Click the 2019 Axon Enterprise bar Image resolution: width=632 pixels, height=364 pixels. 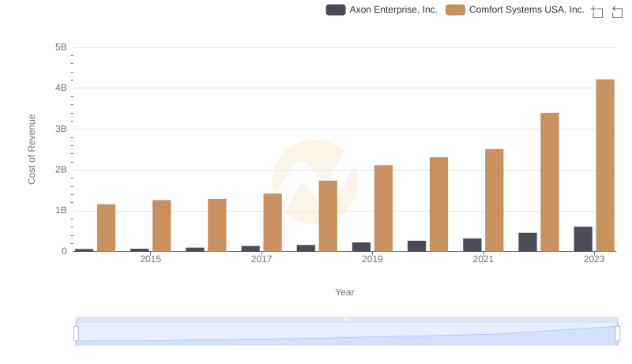point(361,247)
